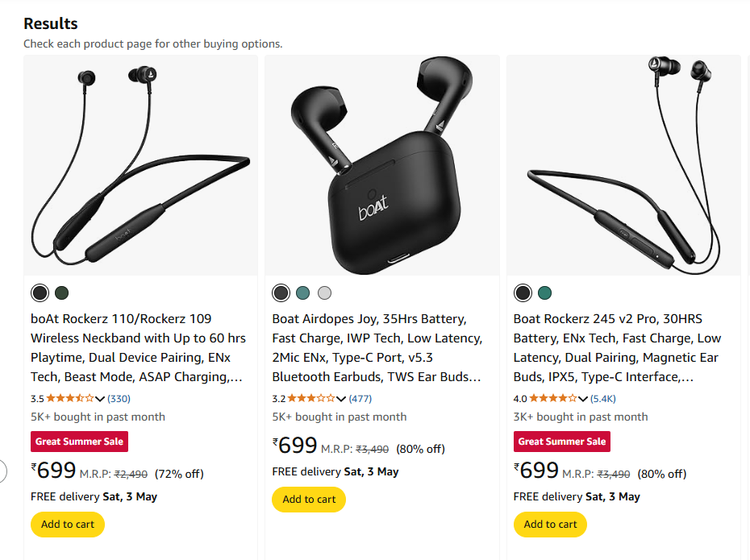Select teal color swatch for Airdopes Joy
Image resolution: width=750 pixels, height=560 pixels.
[302, 293]
